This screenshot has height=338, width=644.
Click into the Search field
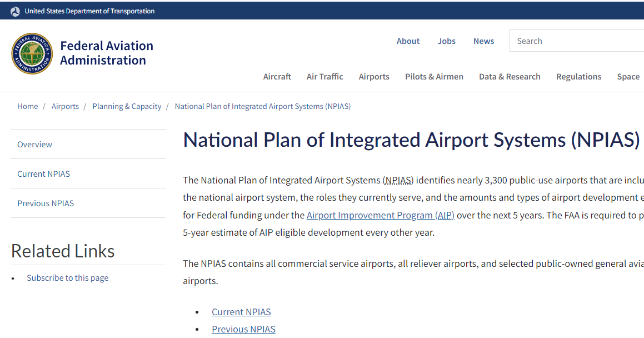[577, 41]
